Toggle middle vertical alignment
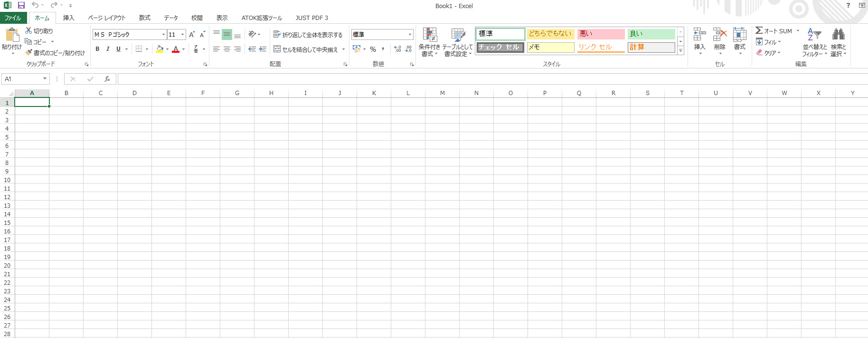Screen dimensions: 868x338 point(227,34)
